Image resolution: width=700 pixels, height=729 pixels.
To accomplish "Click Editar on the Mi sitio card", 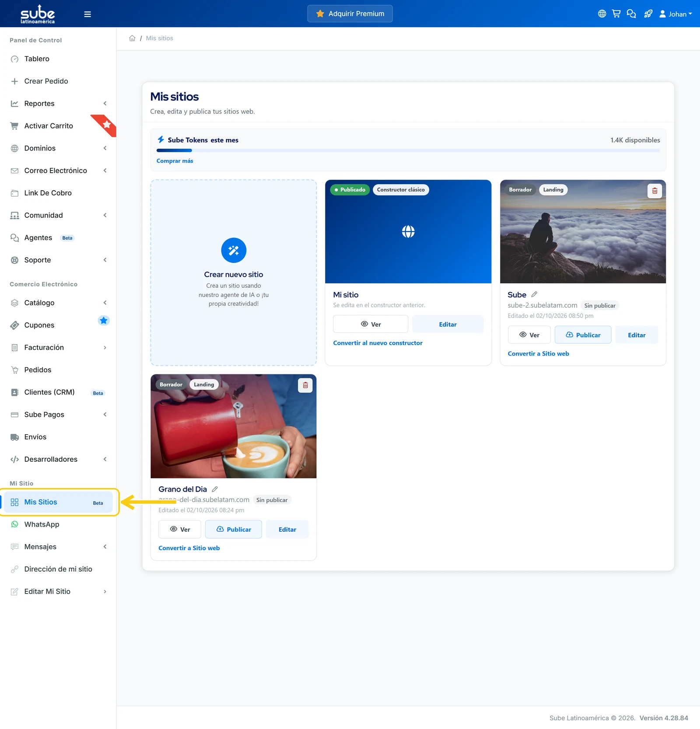I will point(448,324).
